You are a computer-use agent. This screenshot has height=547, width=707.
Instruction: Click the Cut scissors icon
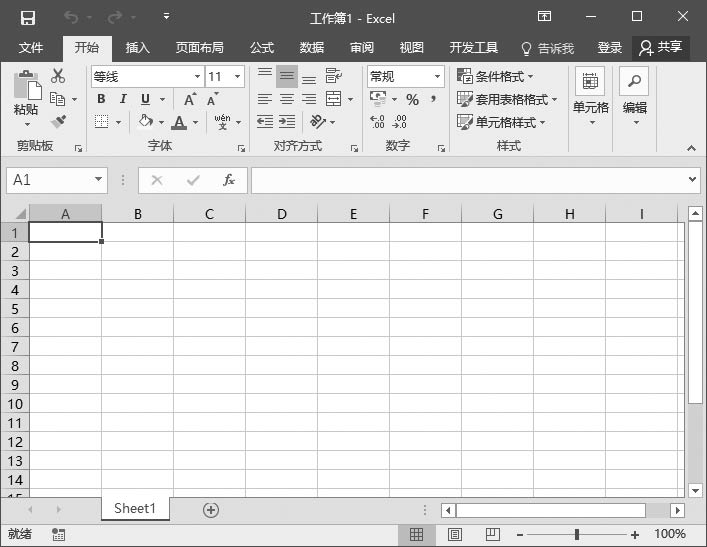pyautogui.click(x=58, y=76)
